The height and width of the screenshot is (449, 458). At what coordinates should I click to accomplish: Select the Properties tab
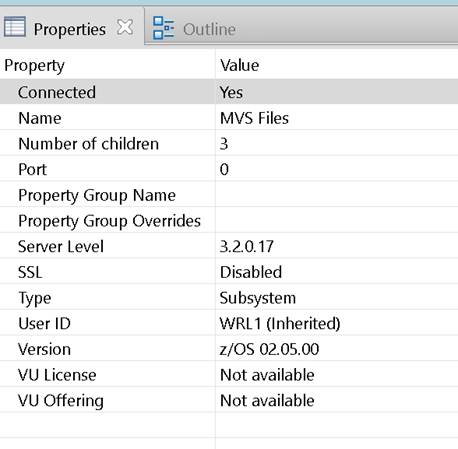pyautogui.click(x=70, y=29)
